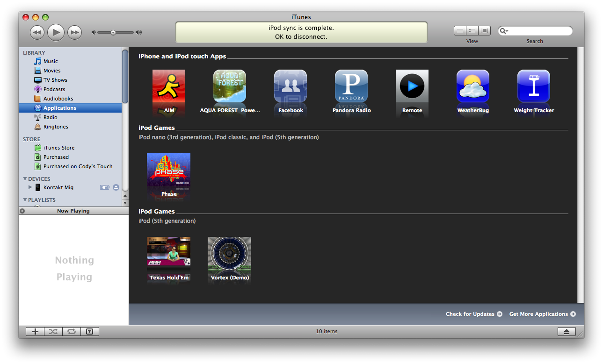Hide the artwork viewer pane
Image resolution: width=603 pixels, height=364 pixels.
pos(90,332)
